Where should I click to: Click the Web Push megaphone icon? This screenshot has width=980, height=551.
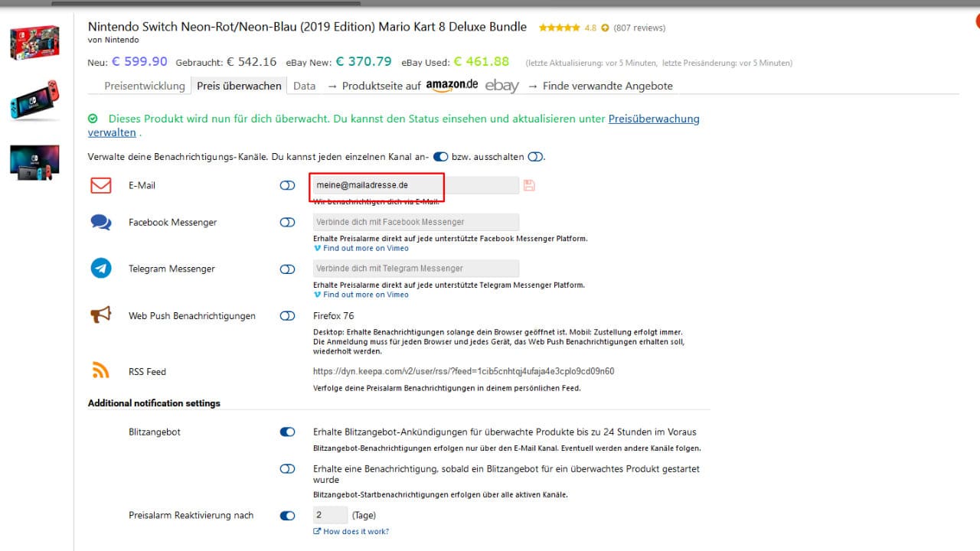coord(101,315)
